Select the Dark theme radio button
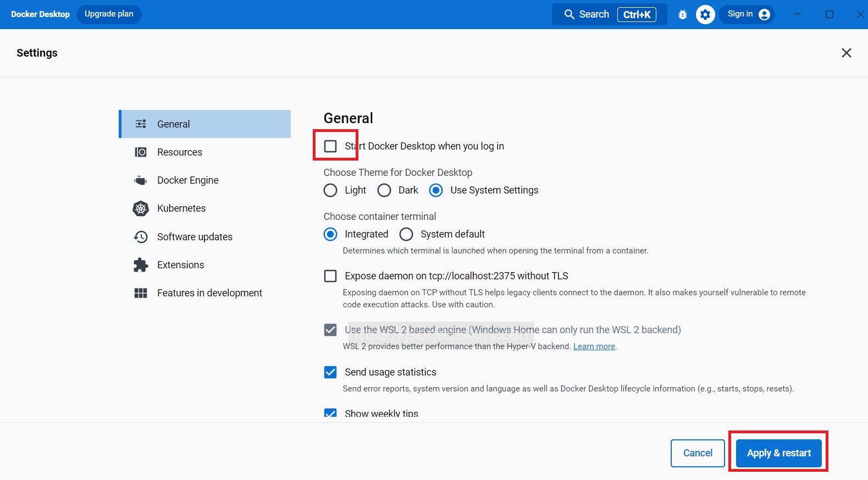The image size is (868, 480). click(384, 190)
